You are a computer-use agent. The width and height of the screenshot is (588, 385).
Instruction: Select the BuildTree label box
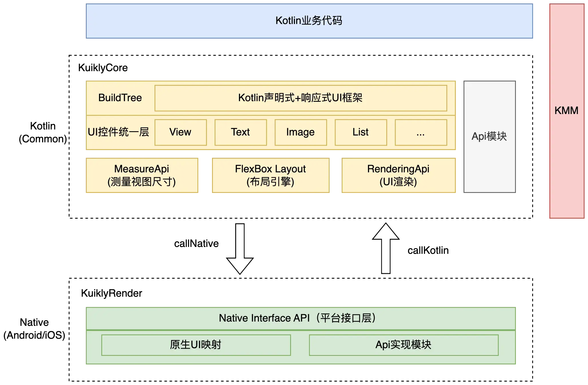coord(120,98)
